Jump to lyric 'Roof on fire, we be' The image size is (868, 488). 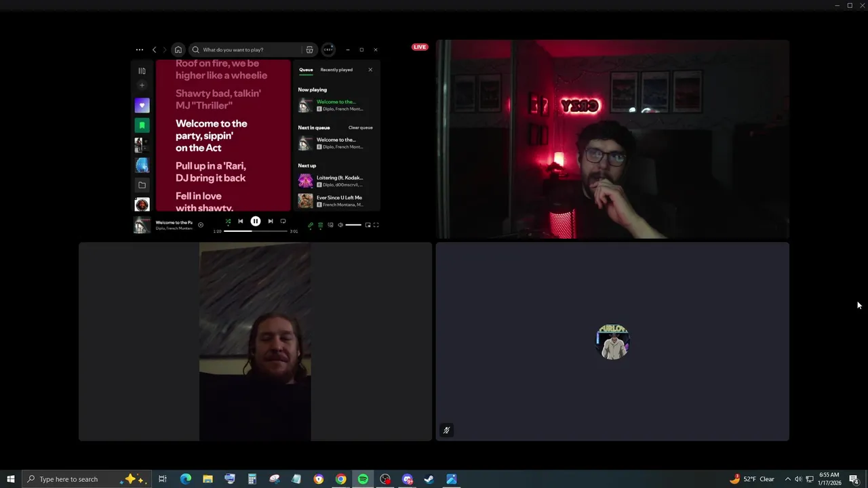click(x=217, y=63)
